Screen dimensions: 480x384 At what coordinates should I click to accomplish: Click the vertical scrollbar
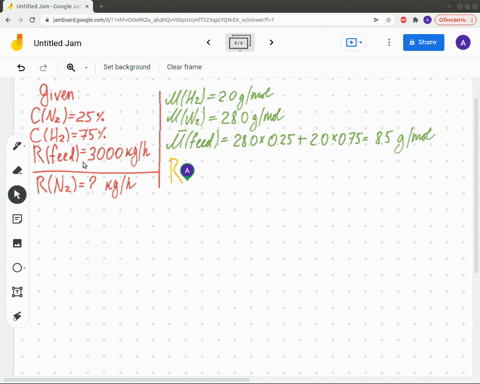(476, 185)
